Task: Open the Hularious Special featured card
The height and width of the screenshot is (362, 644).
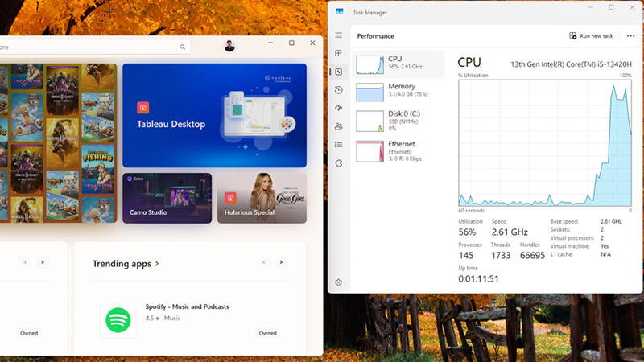Action: click(x=262, y=198)
